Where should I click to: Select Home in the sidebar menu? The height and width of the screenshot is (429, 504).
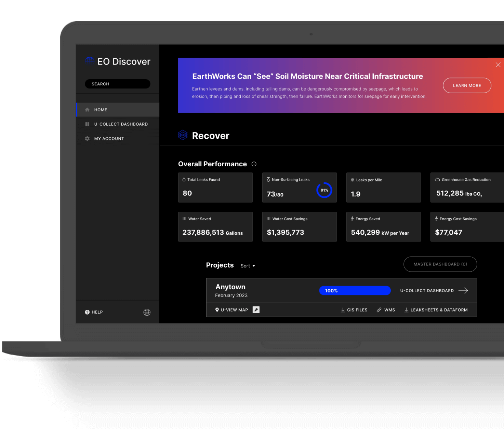101,110
